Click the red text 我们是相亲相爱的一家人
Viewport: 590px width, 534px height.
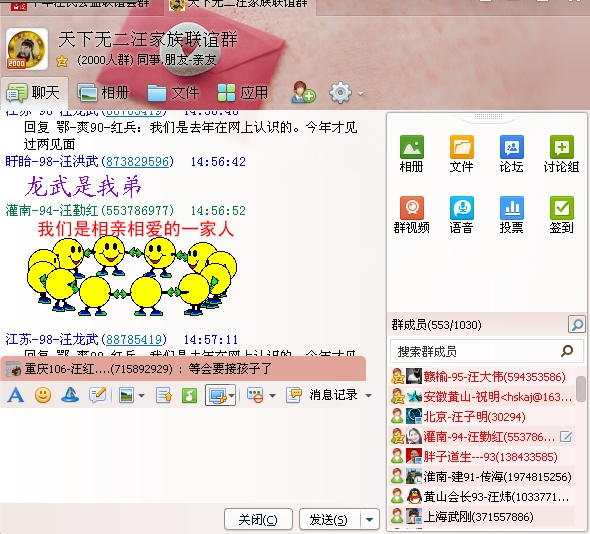(136, 228)
